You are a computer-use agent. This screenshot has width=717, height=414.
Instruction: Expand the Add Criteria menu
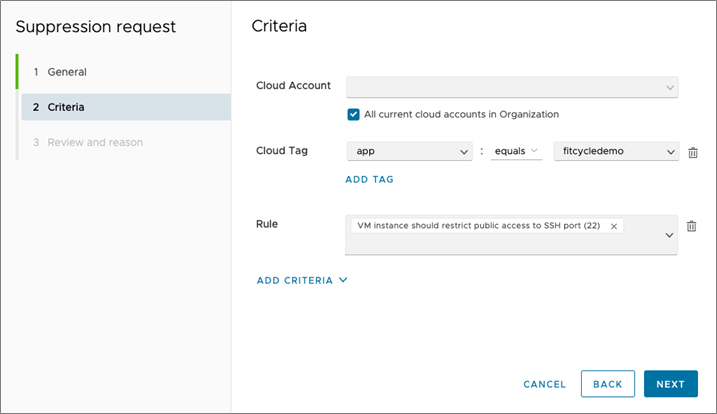coord(343,280)
